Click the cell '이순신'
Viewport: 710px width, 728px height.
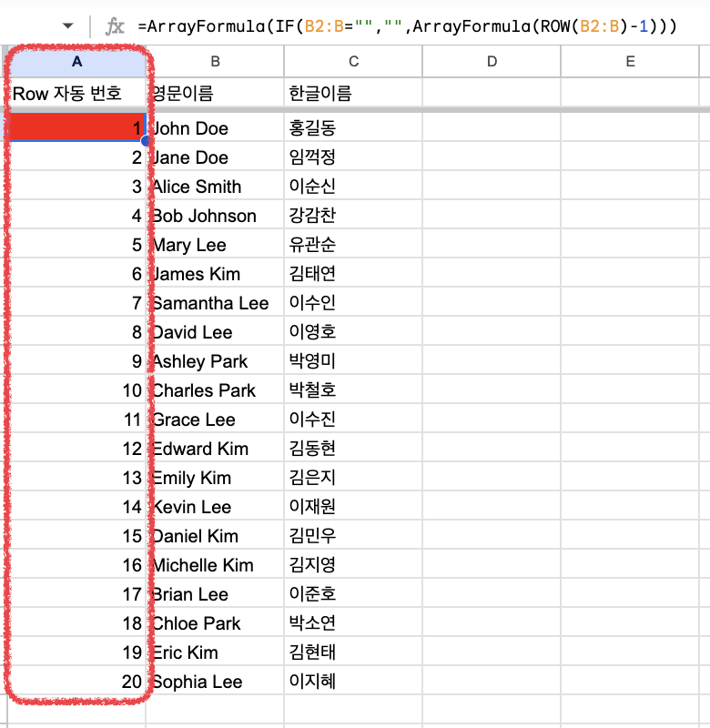[x=353, y=187]
